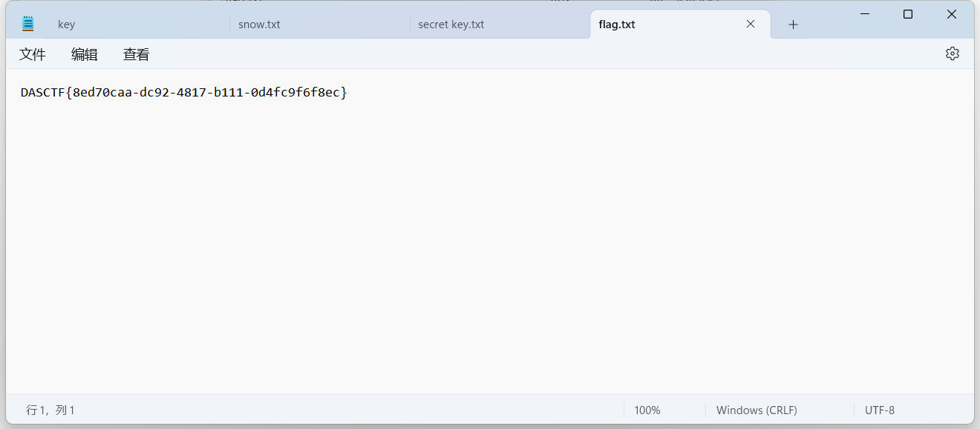This screenshot has width=980, height=429.
Task: Click the 行 1, 列 1 cursor position
Action: point(50,410)
